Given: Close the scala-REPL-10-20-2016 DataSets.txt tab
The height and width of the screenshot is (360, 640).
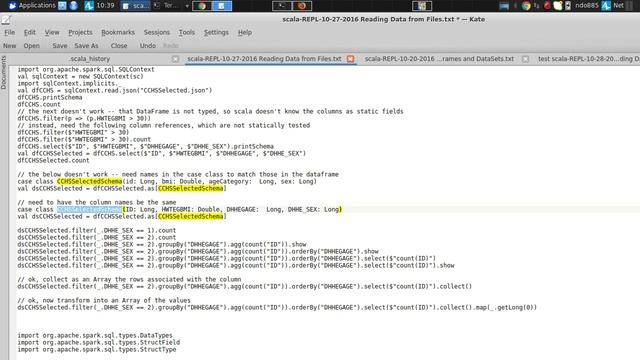Looking at the screenshot, I should (525, 59).
